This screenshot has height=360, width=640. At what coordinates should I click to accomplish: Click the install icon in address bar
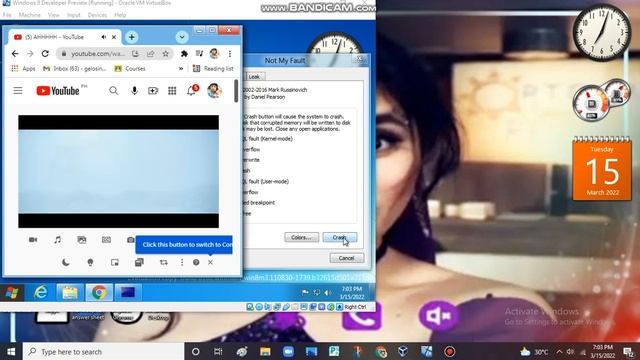(x=136, y=53)
